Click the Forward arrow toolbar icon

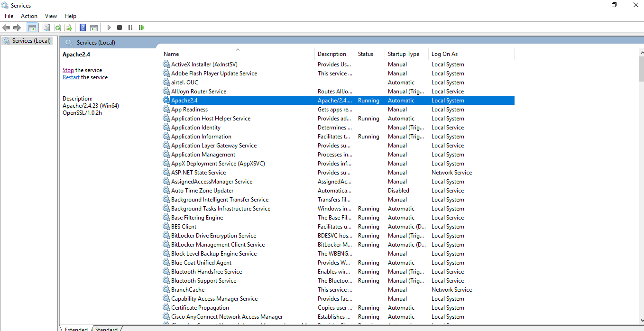17,28
